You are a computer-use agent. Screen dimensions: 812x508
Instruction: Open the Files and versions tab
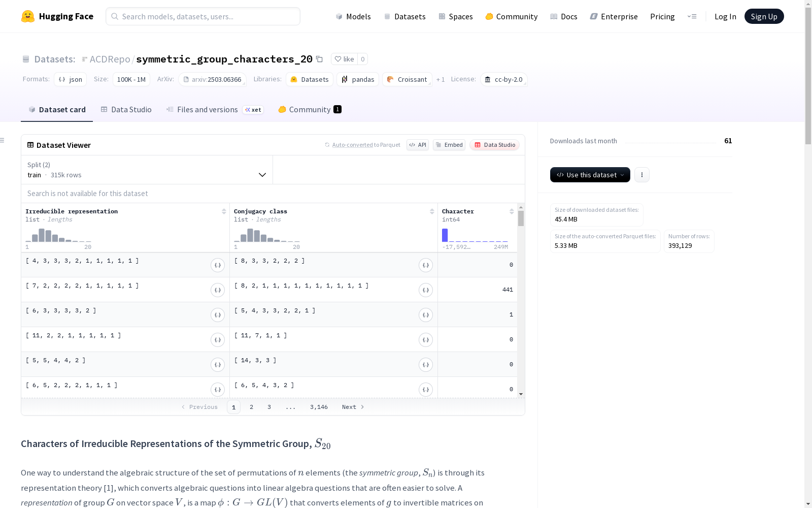point(215,110)
